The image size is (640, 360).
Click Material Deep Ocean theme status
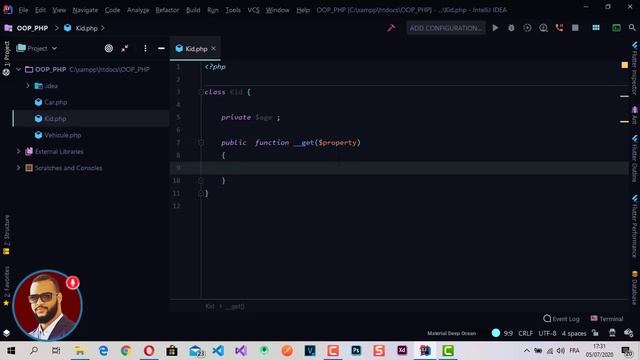click(451, 333)
